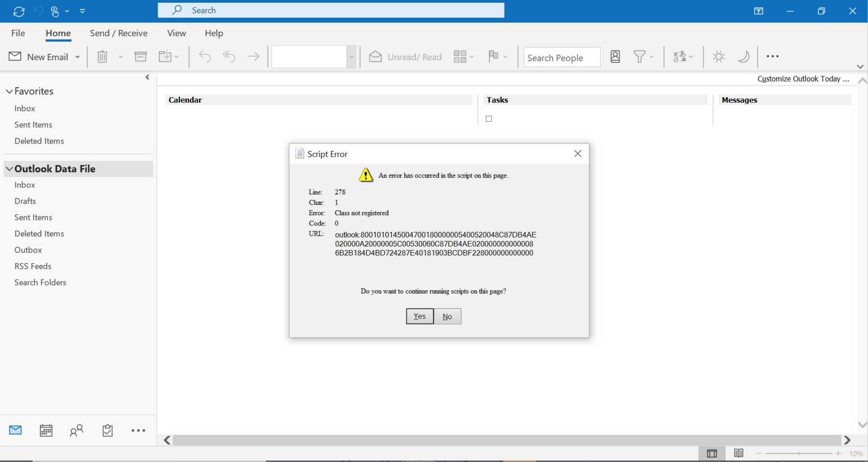This screenshot has width=868, height=462.
Task: Open the Coming Soon window icon
Action: pos(758,11)
